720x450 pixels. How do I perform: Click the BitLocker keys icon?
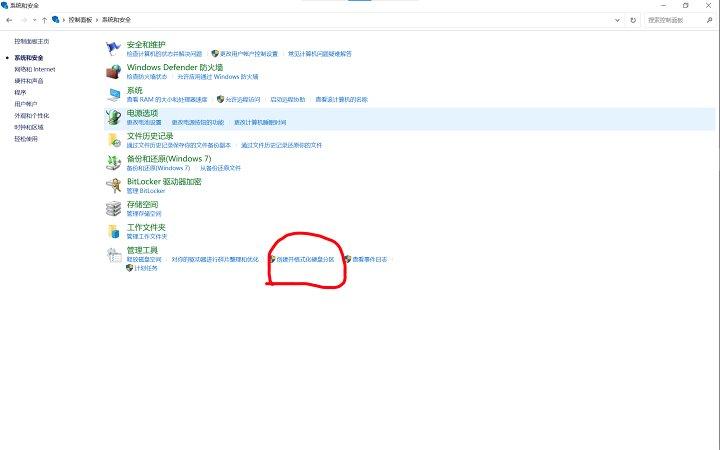[x=113, y=186]
